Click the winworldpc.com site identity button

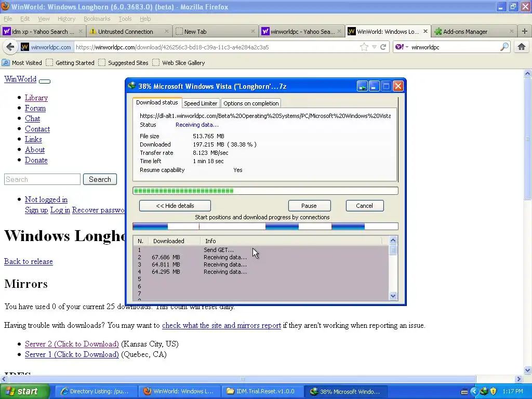46,47
